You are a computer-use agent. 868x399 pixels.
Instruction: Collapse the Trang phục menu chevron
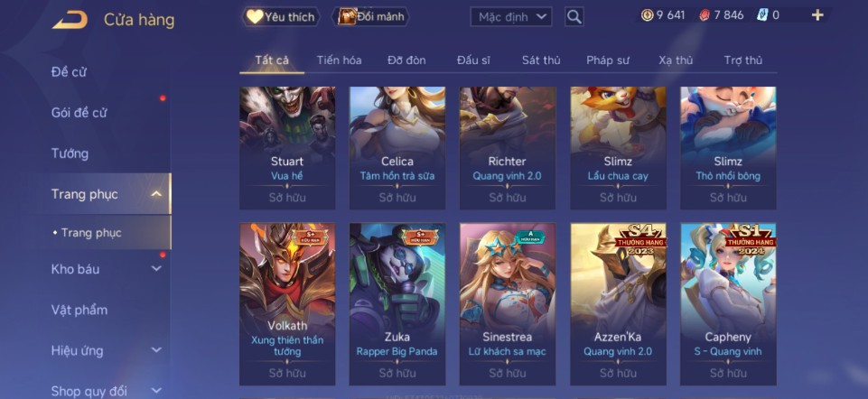[x=156, y=194]
